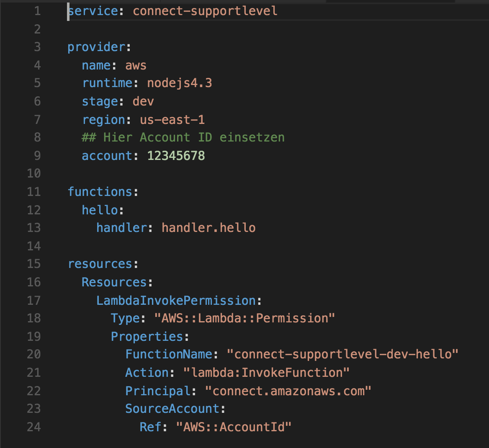The image size is (489, 448).
Task: Click the capitalized 'Resources' key on line 16
Action: tap(114, 283)
